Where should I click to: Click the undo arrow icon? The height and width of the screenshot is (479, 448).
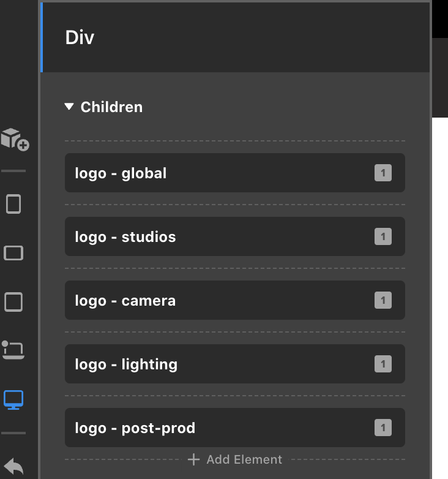[x=13, y=466]
